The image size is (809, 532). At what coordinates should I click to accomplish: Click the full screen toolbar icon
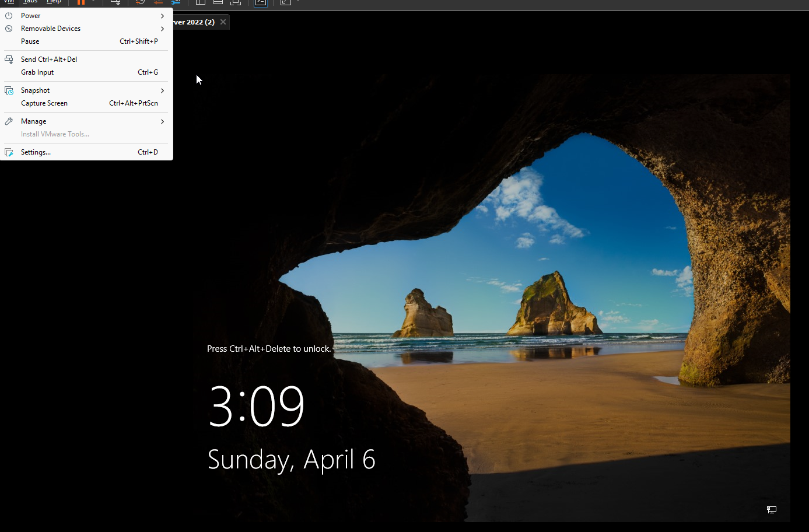click(236, 2)
